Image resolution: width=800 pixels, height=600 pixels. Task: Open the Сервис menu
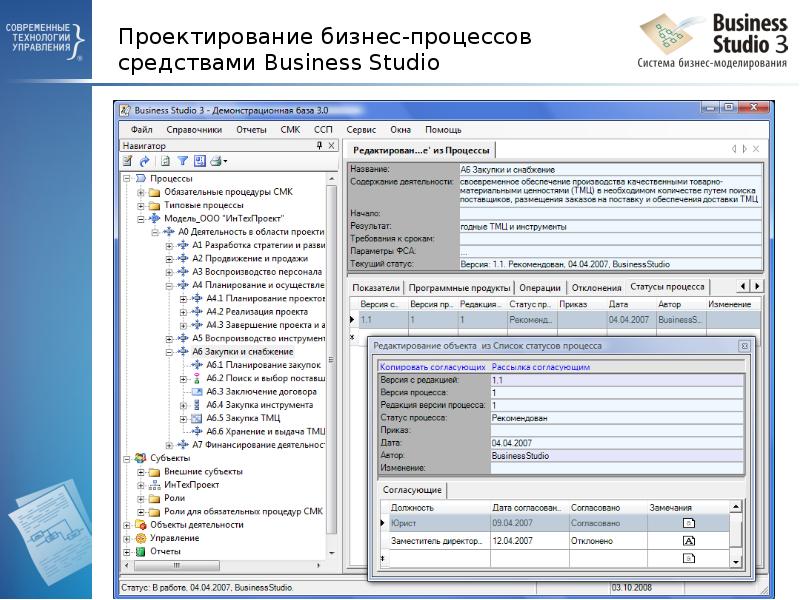(x=361, y=130)
